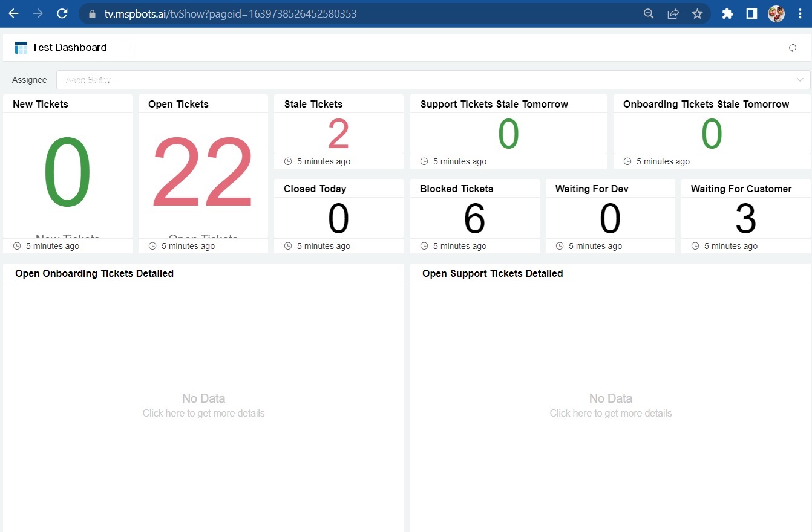This screenshot has width=812, height=532.
Task: Open the Chrome profile avatar
Action: pos(776,13)
